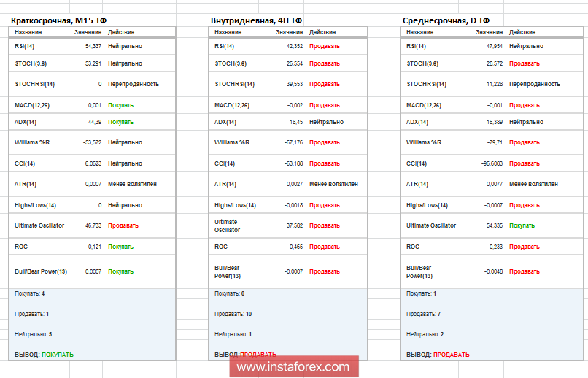
Task: Select 4H ROC value -0,465
Action: (295, 247)
